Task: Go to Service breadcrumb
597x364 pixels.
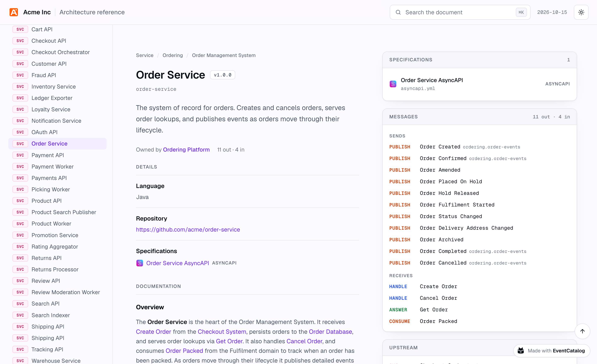Action: click(145, 55)
